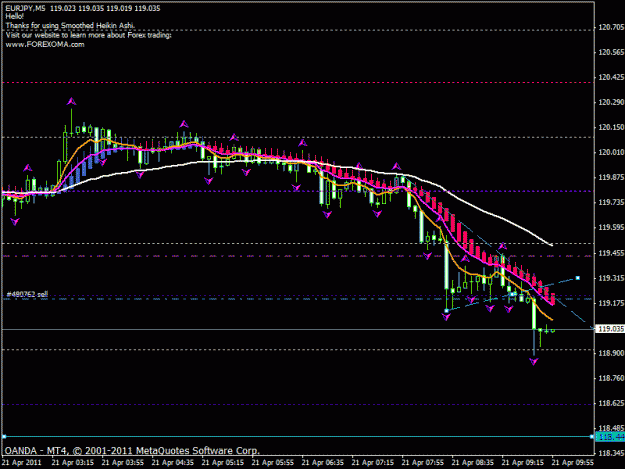
Task: Select the upper-right square handle of the dashed trendline
Action: click(578, 278)
